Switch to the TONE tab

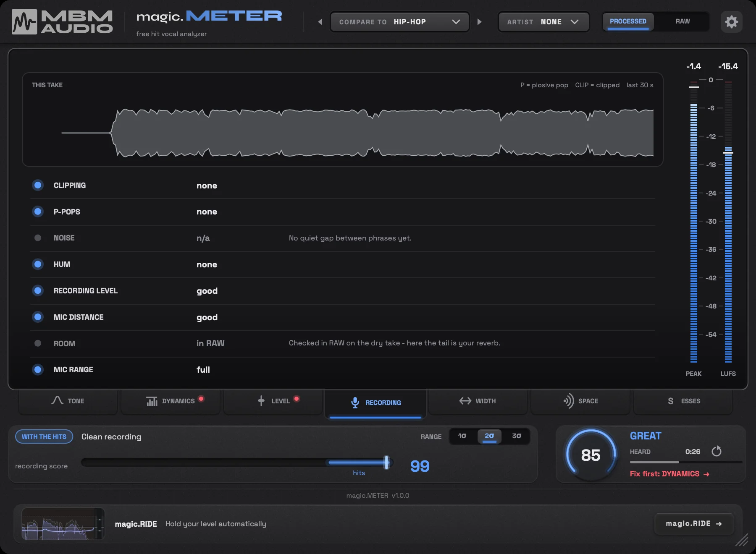[68, 402]
